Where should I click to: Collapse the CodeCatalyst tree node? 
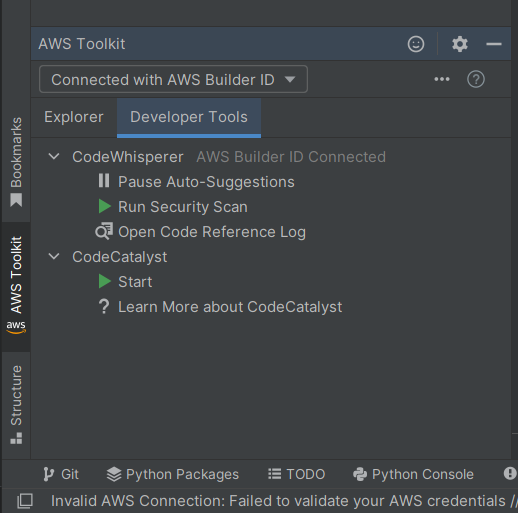point(54,256)
